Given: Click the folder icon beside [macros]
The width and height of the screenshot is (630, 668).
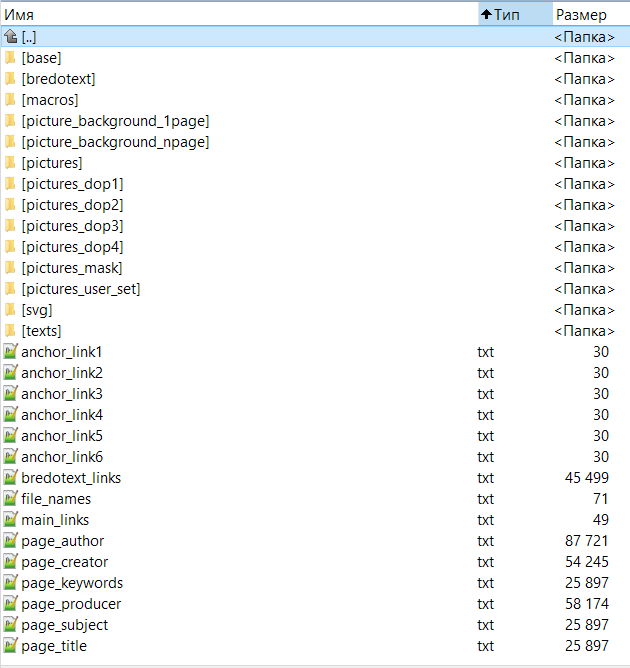Looking at the screenshot, I should pyautogui.click(x=10, y=99).
